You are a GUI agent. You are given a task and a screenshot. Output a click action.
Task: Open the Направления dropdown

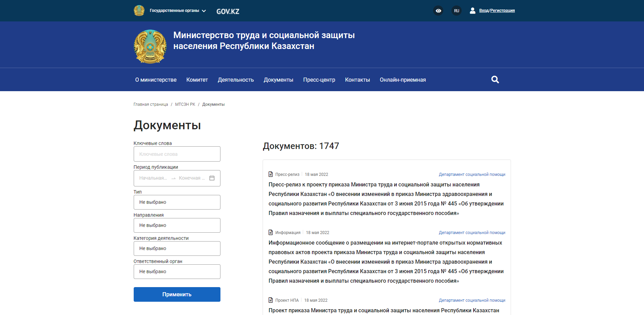click(x=177, y=225)
